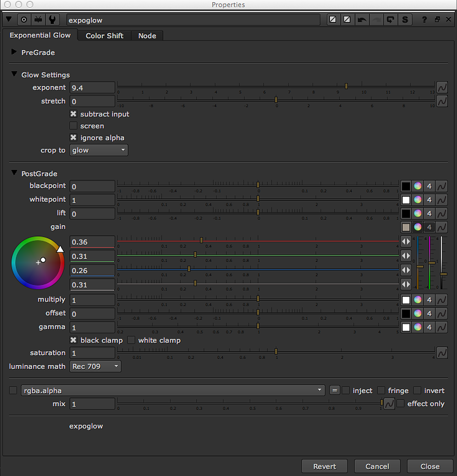This screenshot has height=476, width=457.
Task: Click the Close button at the bottom
Action: coord(430,466)
